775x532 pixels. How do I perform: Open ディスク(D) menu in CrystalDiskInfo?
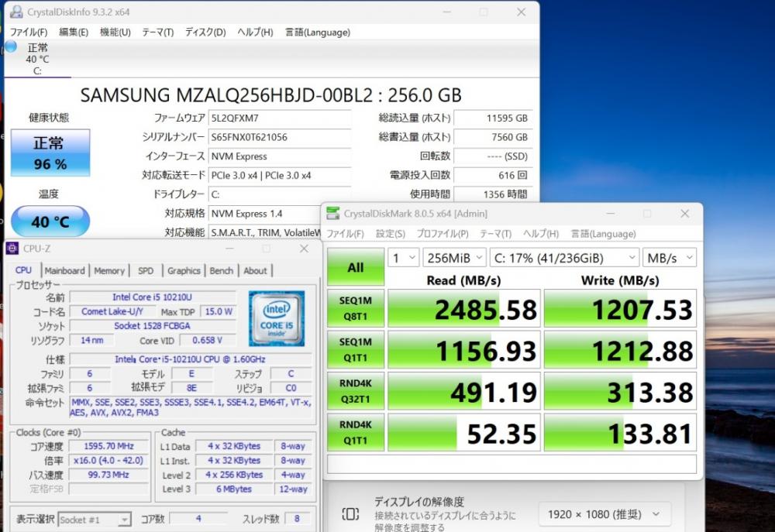[205, 32]
